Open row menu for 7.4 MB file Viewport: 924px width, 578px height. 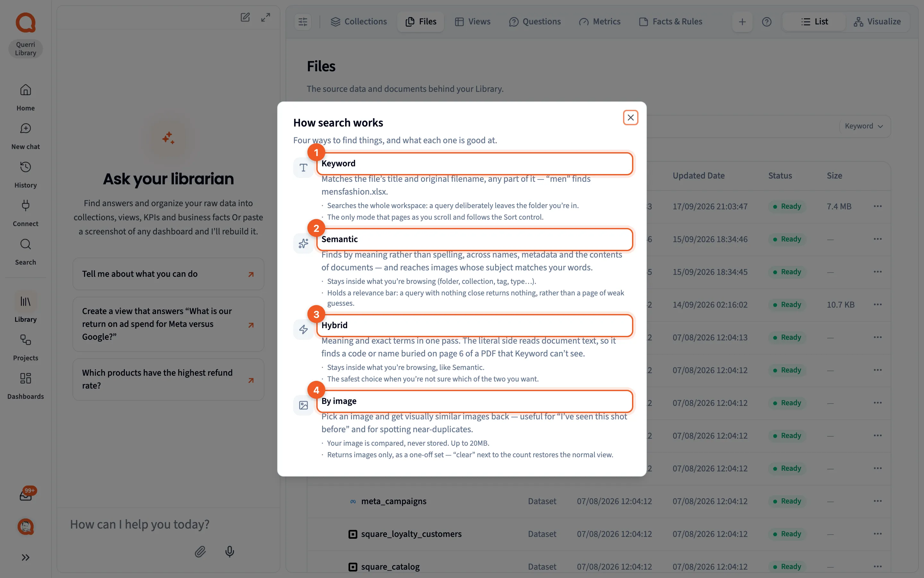[x=878, y=206]
